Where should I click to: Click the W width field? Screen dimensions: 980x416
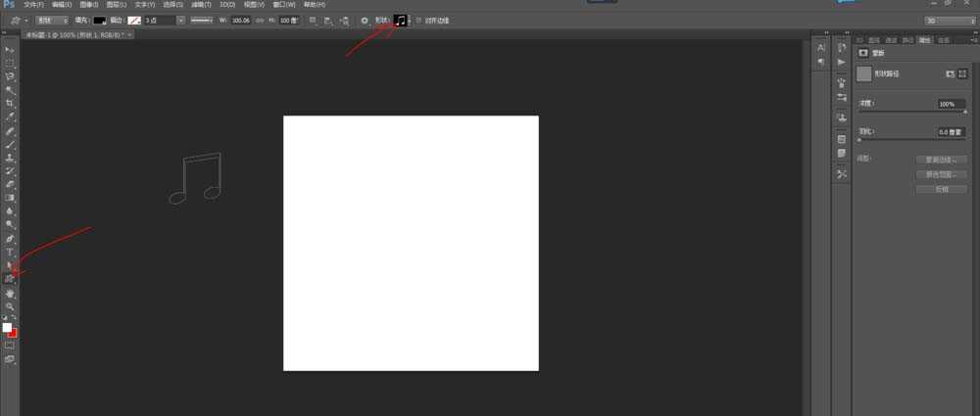click(241, 21)
